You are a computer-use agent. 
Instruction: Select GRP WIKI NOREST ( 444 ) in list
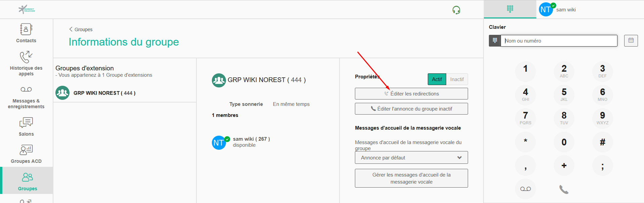[125, 93]
